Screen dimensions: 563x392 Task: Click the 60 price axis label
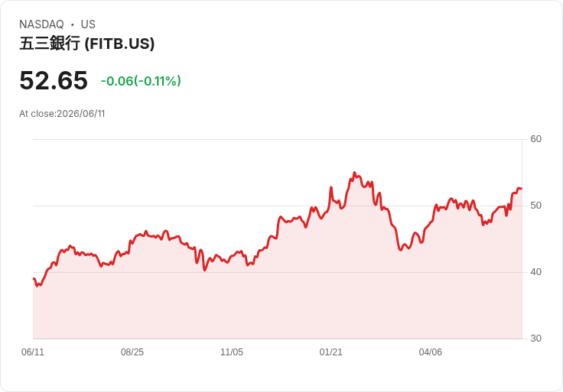point(535,139)
